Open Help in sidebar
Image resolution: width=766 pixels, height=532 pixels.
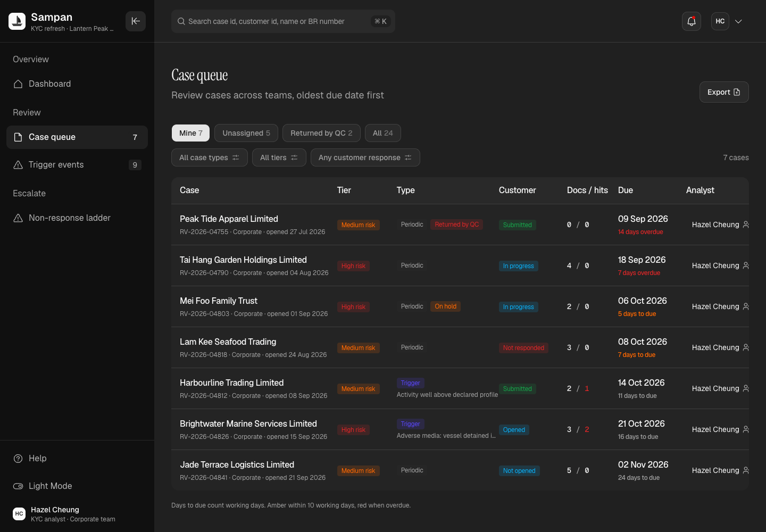point(77,459)
